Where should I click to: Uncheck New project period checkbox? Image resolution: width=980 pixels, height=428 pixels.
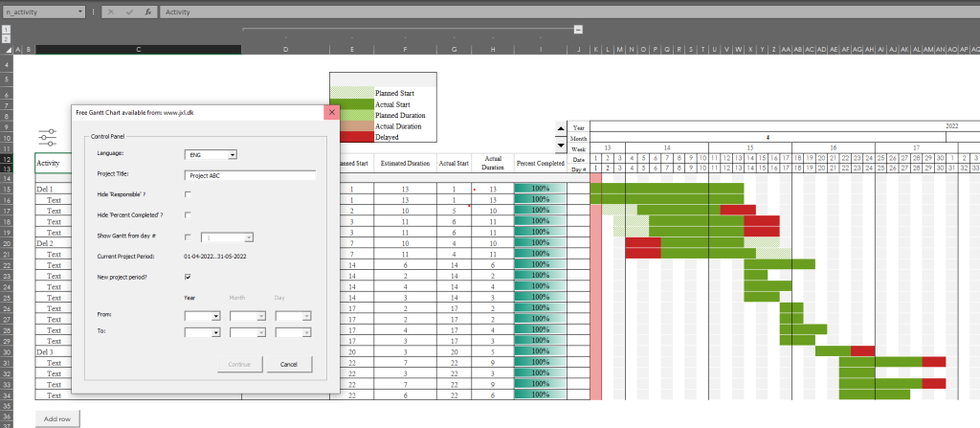coord(188,277)
